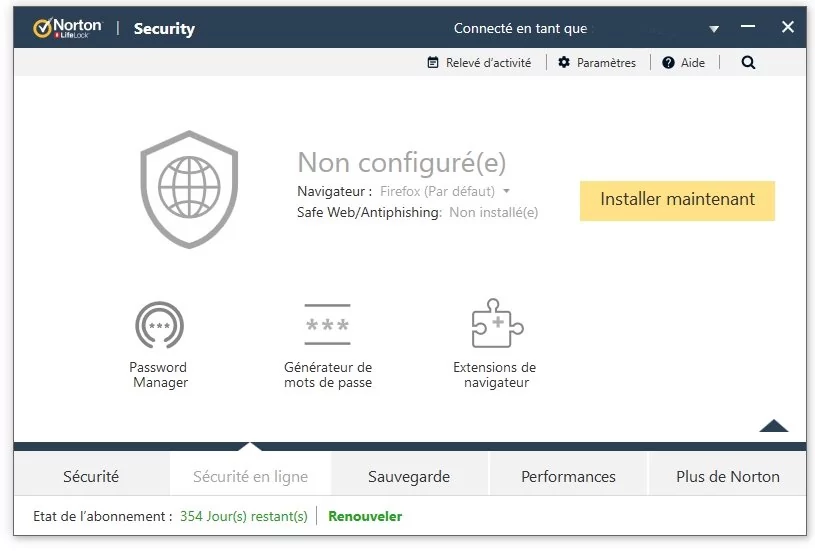Open the Firefox (Par défaut) browser dropdown
This screenshot has width=815, height=551.
point(445,191)
